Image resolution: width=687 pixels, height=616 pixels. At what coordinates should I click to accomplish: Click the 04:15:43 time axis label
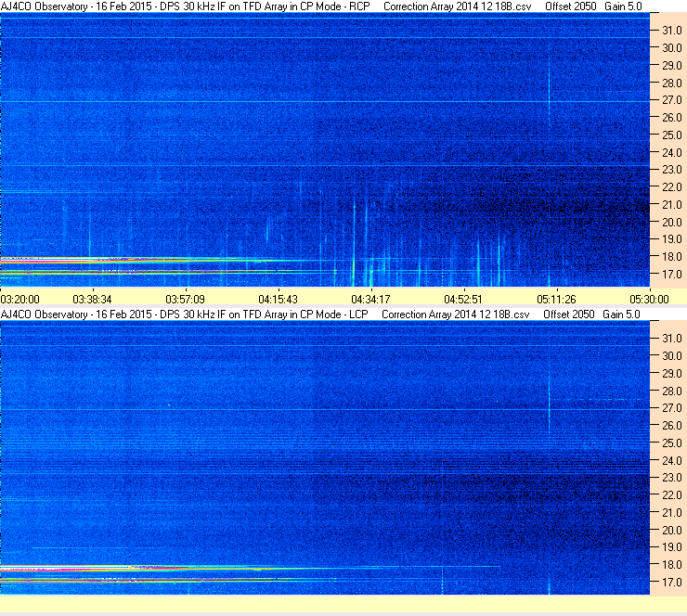[x=278, y=300]
